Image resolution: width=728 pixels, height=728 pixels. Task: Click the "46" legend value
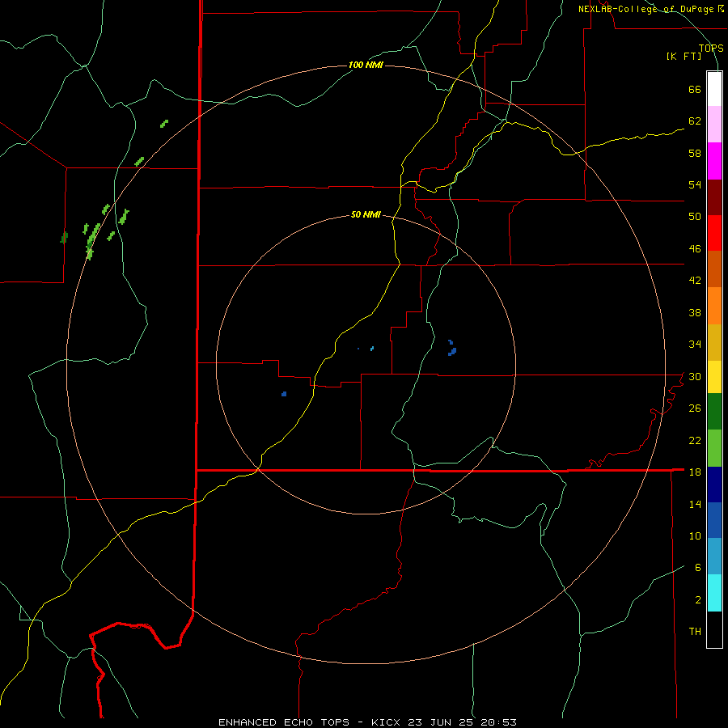click(x=695, y=249)
